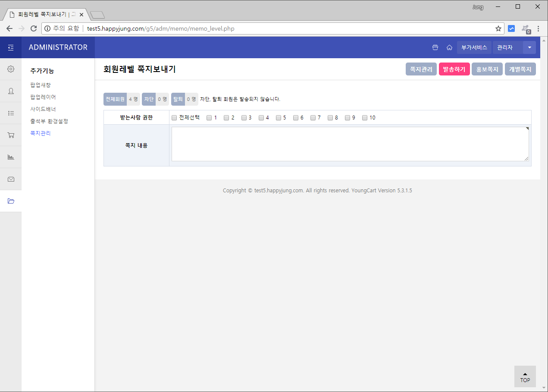
Task: Check the level 10 recipient checkbox
Action: [364, 117]
